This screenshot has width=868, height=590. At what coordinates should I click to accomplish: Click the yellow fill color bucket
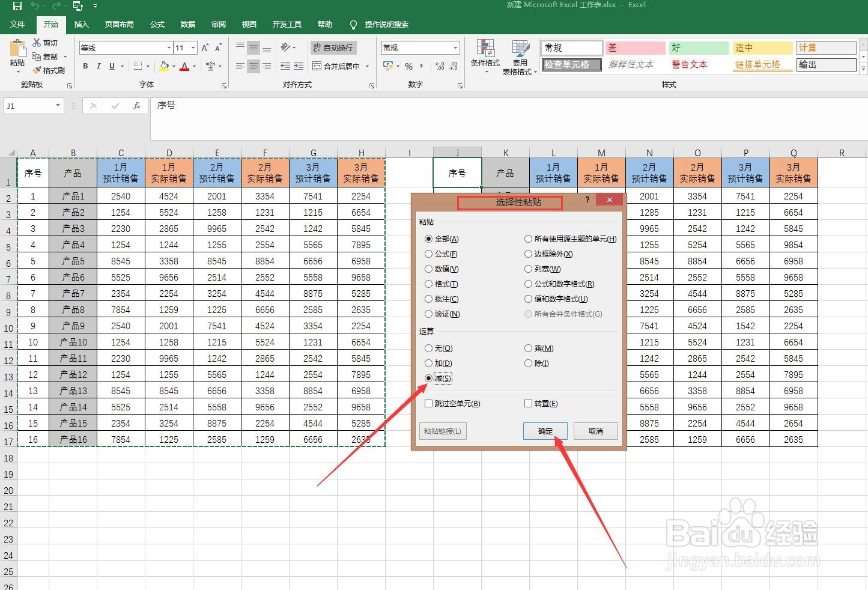(164, 66)
